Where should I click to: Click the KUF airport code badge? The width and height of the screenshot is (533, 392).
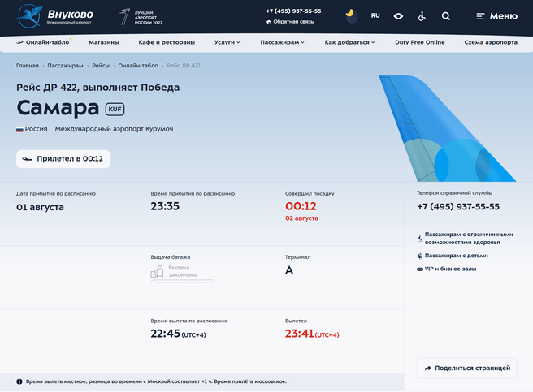115,109
